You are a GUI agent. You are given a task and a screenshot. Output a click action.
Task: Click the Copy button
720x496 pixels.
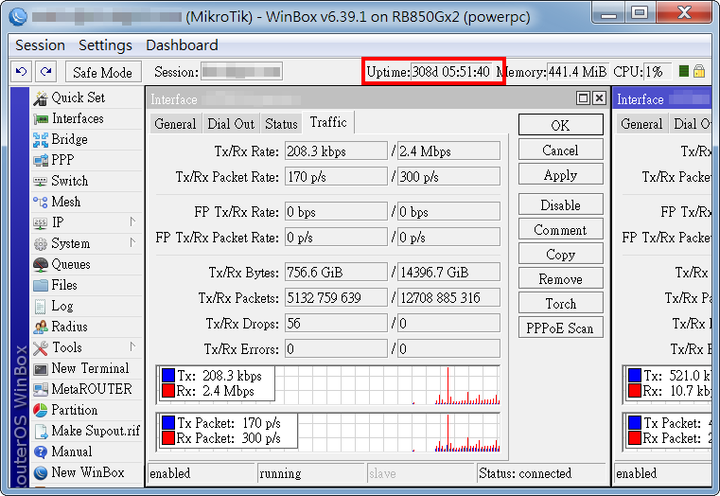point(561,254)
